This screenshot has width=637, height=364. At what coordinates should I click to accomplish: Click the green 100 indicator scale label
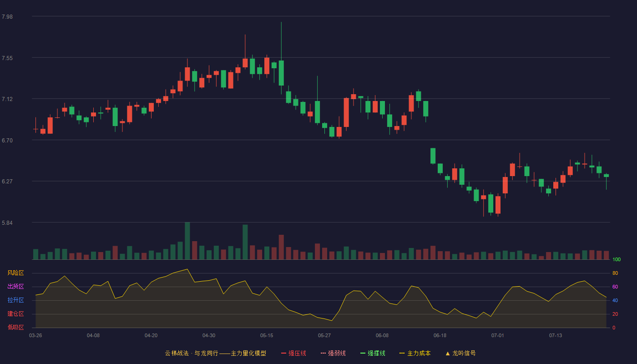[x=617, y=260]
